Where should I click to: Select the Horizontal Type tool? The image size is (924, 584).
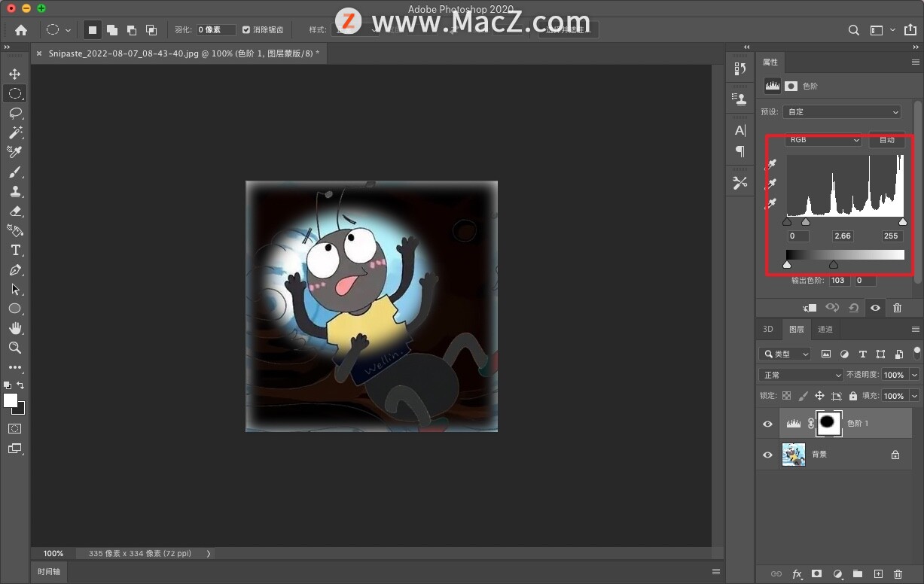pos(15,250)
